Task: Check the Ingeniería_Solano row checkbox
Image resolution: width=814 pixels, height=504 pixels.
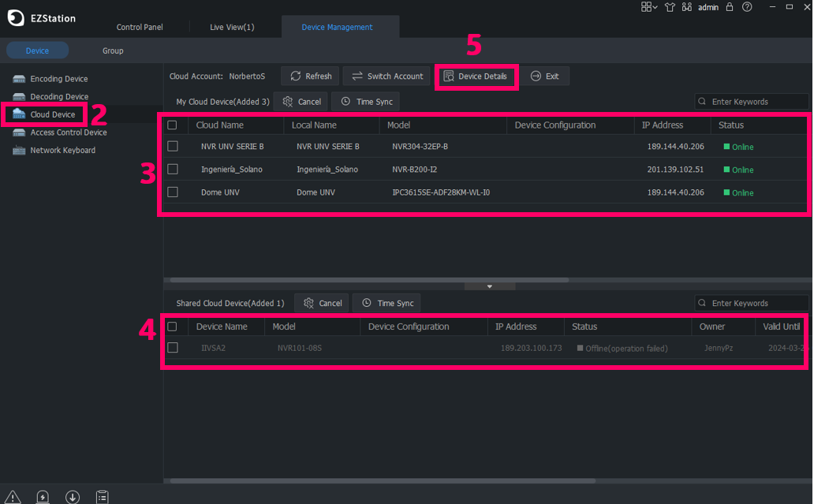Action: (x=173, y=170)
